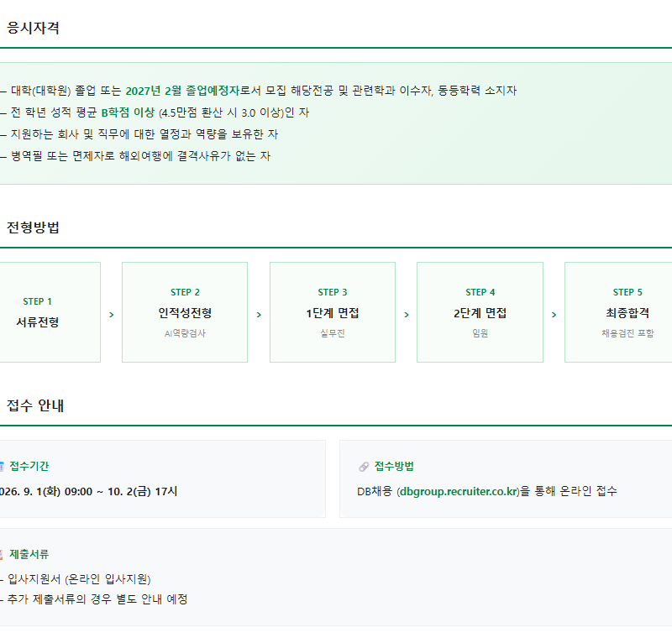Click the paperclip icon beside 접수방법
The width and height of the screenshot is (672, 643).
[x=364, y=467]
